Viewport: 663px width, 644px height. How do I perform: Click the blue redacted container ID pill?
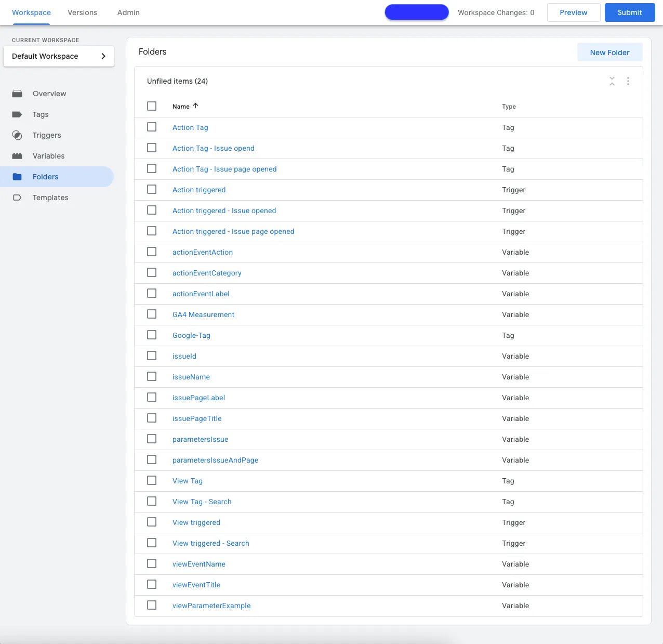click(417, 12)
